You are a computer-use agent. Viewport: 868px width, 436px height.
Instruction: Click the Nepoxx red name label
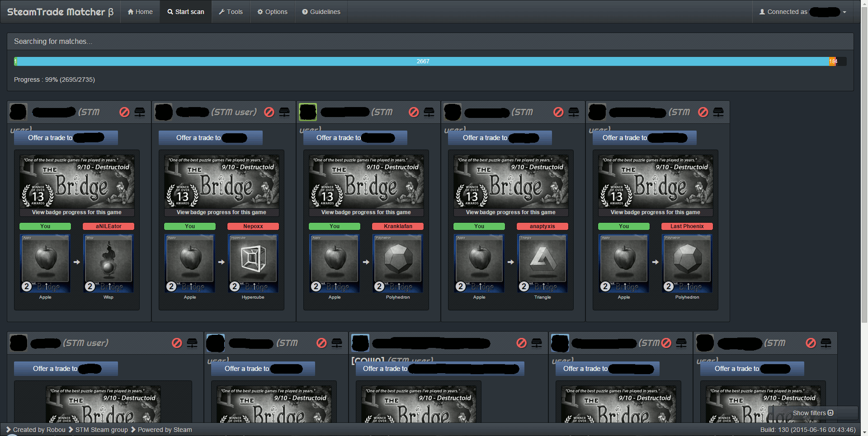253,226
